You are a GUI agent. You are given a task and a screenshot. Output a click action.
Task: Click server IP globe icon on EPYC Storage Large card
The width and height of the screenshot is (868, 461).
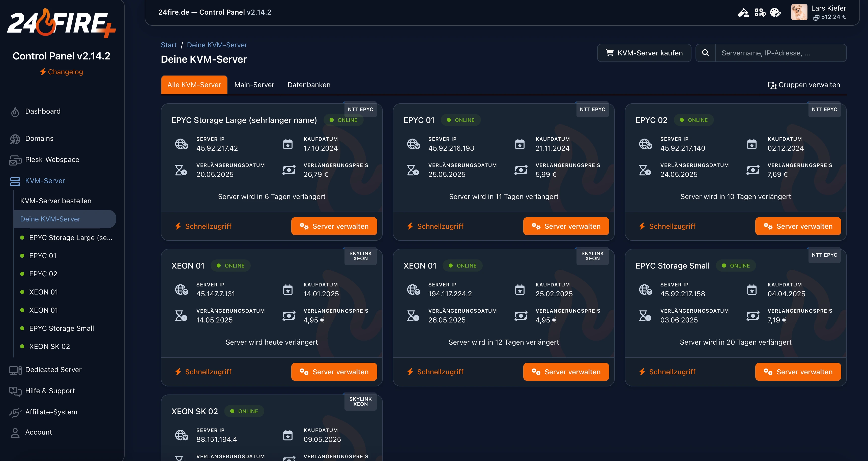(x=181, y=144)
